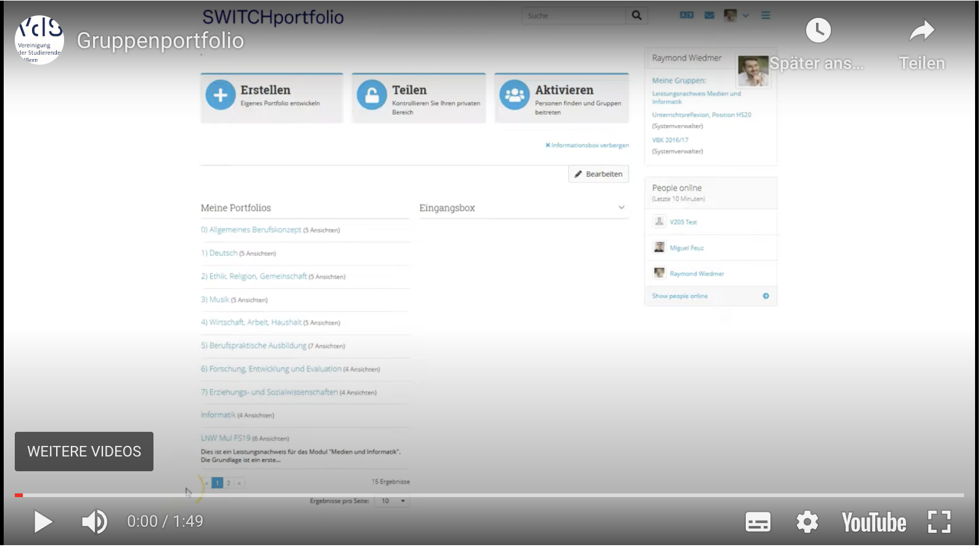
Task: Open the VBK 2016/17 group
Action: [x=670, y=140]
